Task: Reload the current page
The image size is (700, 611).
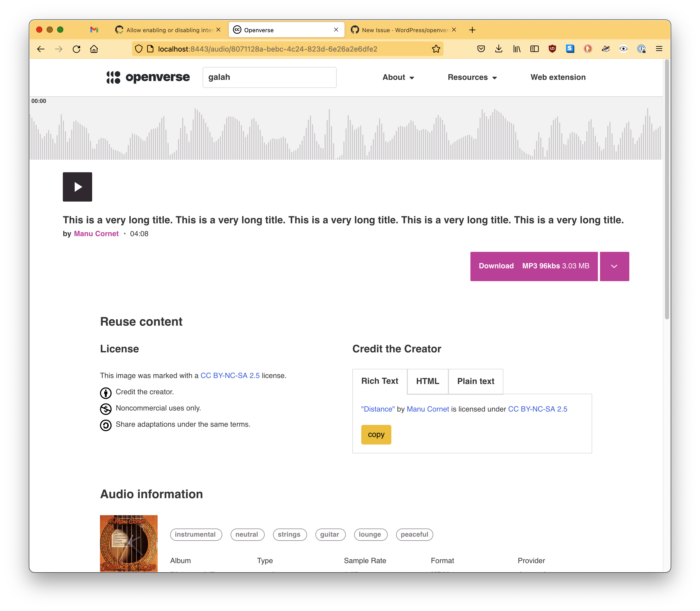Action: (x=76, y=49)
